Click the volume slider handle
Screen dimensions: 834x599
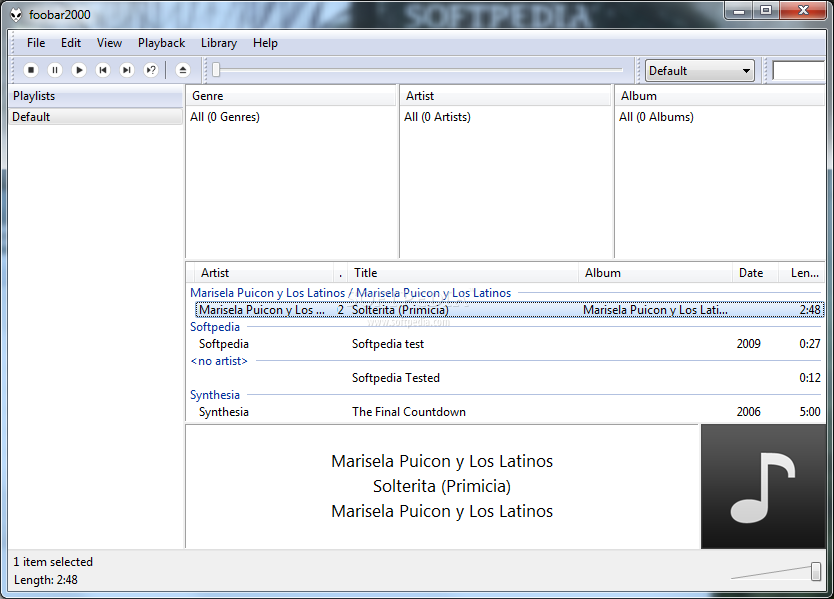click(x=815, y=571)
